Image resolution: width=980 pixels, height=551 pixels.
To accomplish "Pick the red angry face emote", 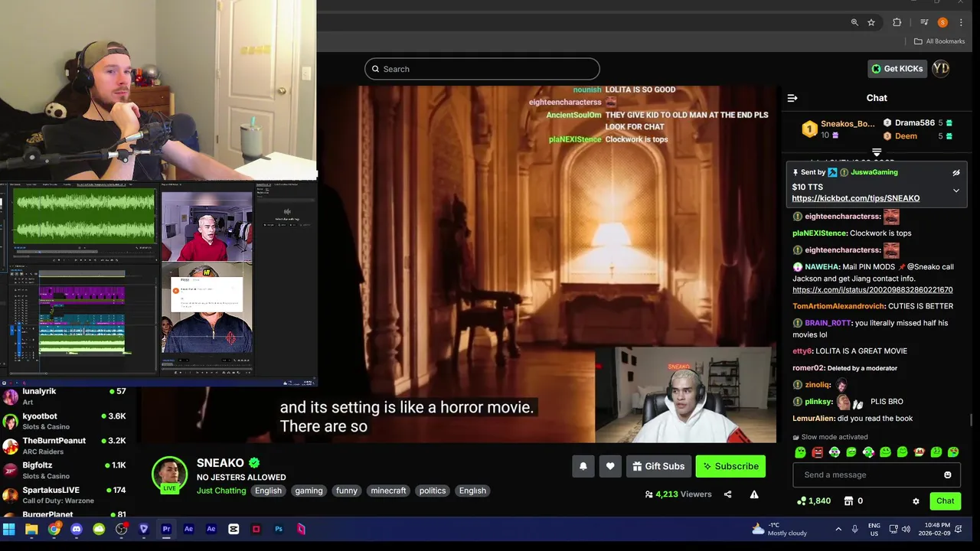I will point(818,452).
